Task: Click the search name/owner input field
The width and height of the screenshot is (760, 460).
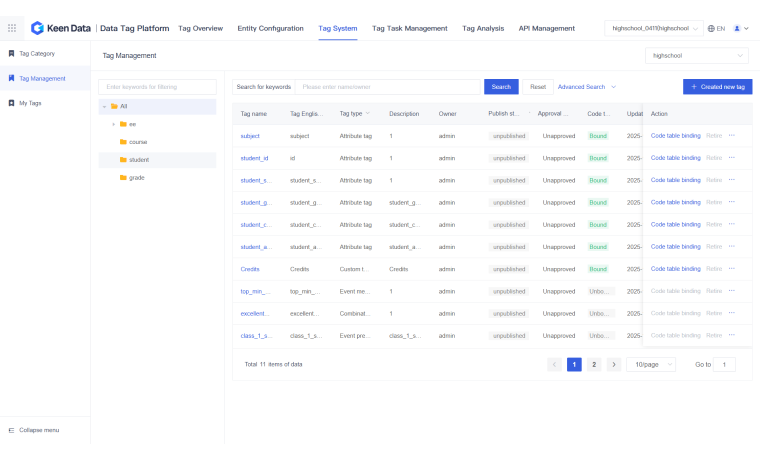Action: 388,87
